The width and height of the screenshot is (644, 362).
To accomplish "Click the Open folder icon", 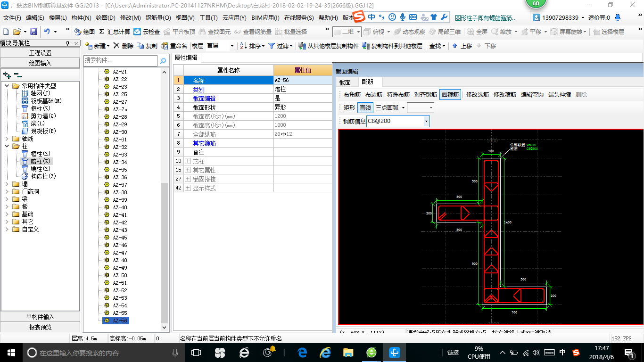I will pyautogui.click(x=17, y=32).
